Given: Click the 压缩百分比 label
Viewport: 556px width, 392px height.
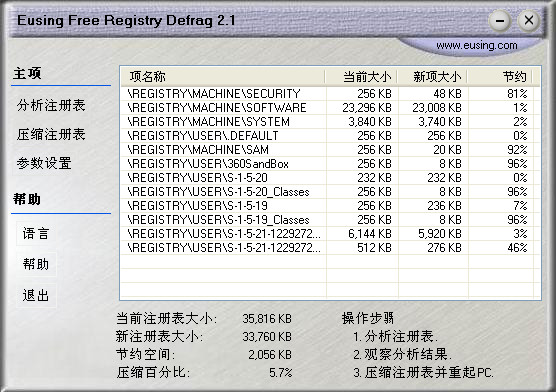Looking at the screenshot, I should pos(153,372).
